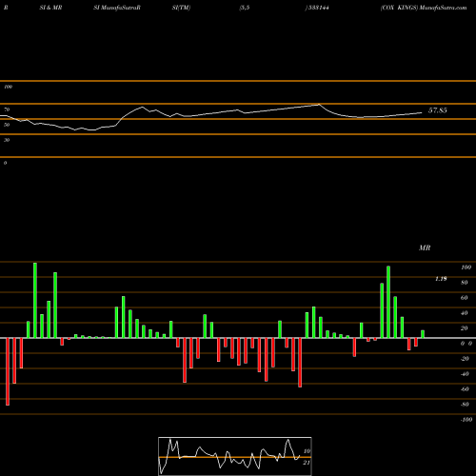Open the mini oscillator preview chart
This screenshot has height=476, width=476.
(235, 456)
